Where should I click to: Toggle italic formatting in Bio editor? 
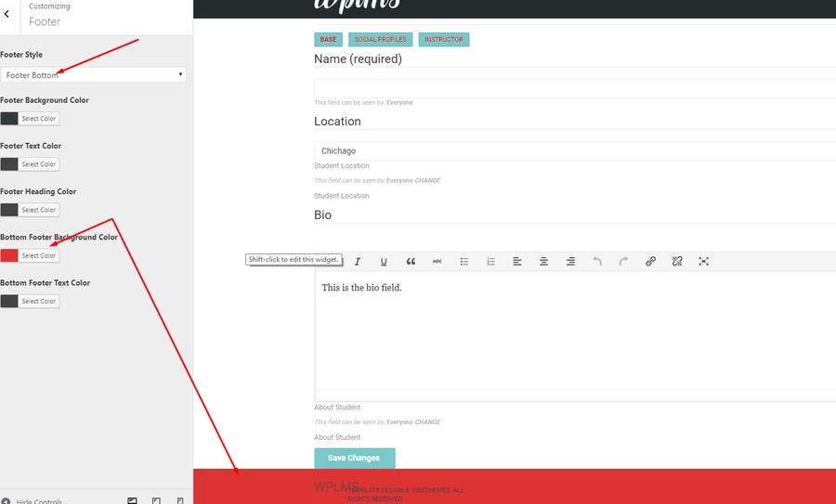(x=358, y=261)
